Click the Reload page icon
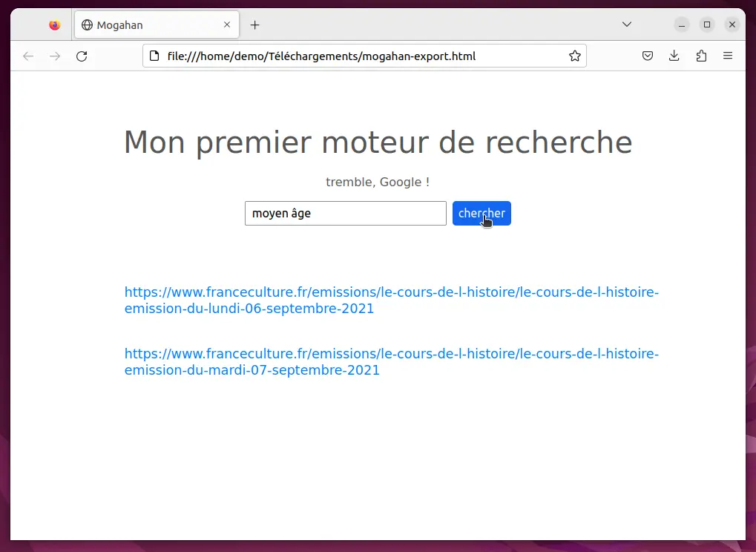The image size is (756, 552). click(x=82, y=56)
